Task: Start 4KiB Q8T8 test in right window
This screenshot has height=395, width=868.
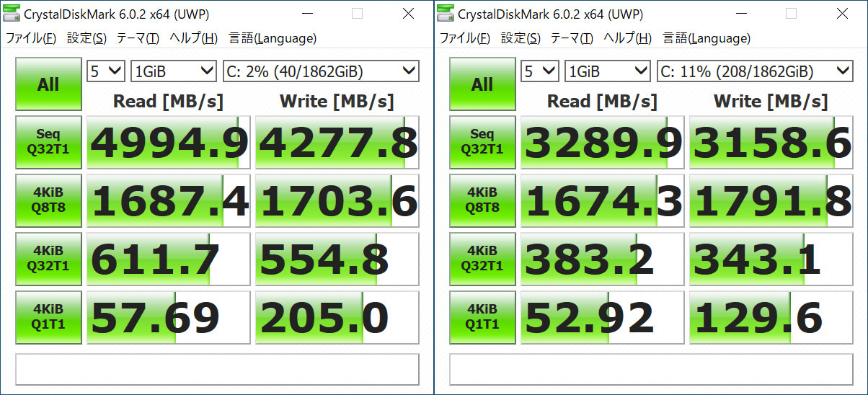Action: pos(482,200)
